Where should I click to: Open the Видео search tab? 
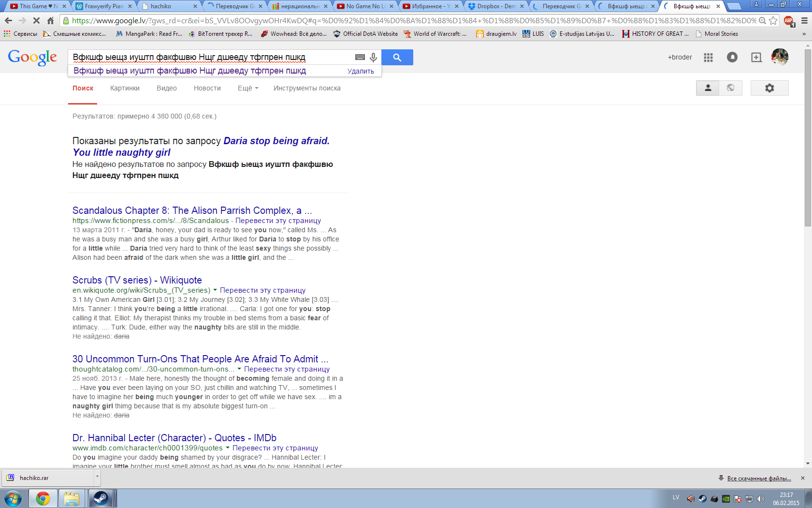pos(167,88)
